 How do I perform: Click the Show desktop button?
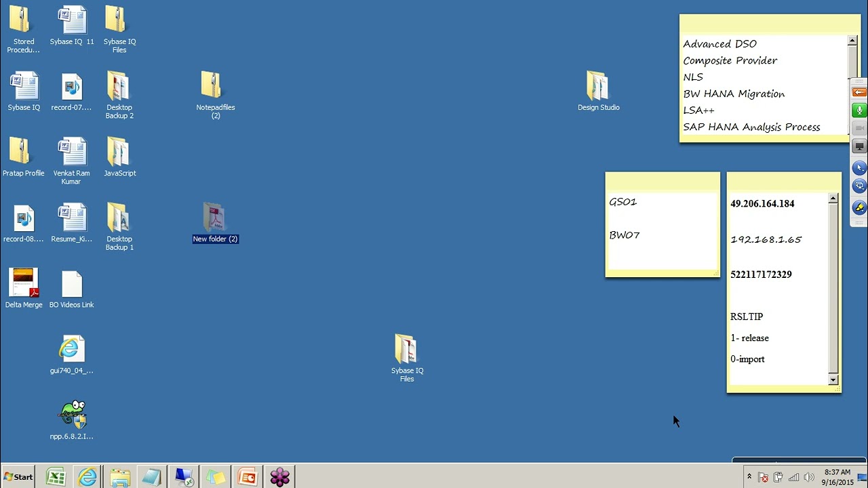click(x=863, y=477)
